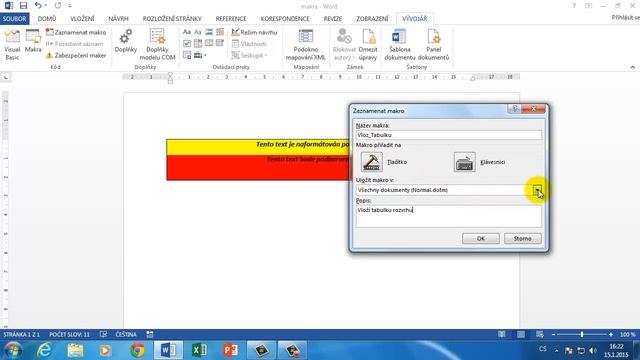Click OK in Zaznamenat makro dialog
Screen dimensions: 640x360
tap(481, 238)
